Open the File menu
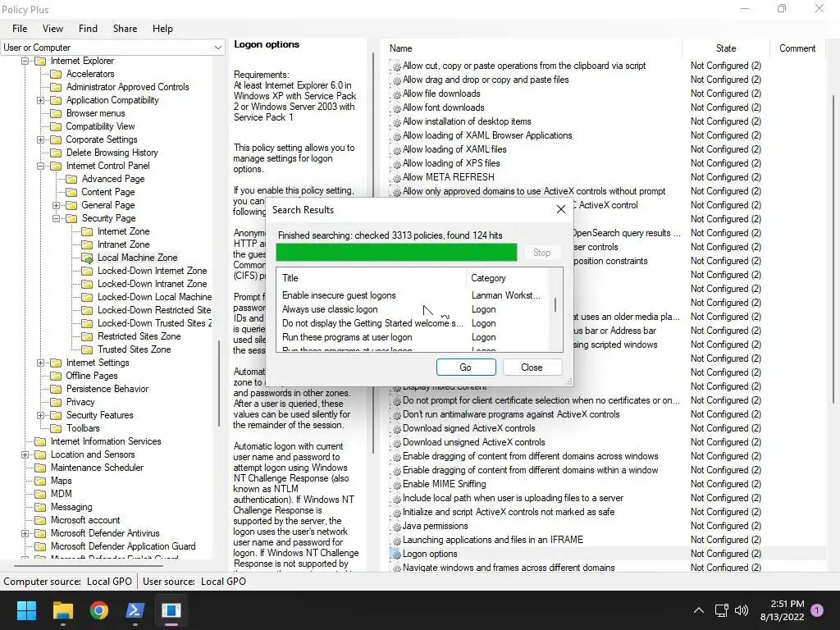Viewport: 840px width, 630px height. point(20,29)
